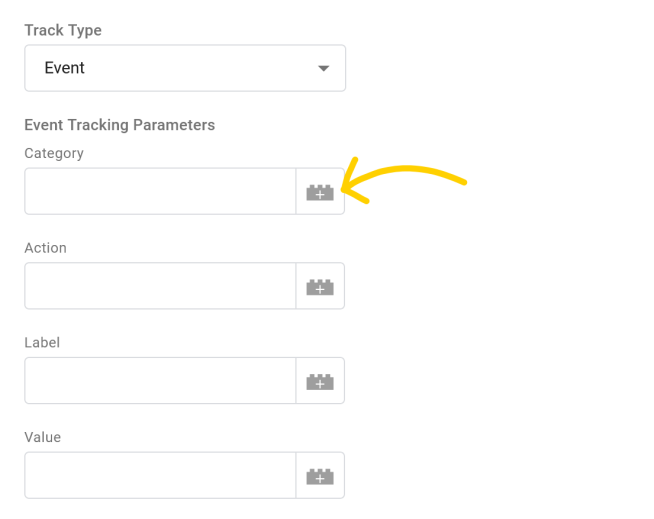
Task: Click the Label field label
Action: click(42, 343)
